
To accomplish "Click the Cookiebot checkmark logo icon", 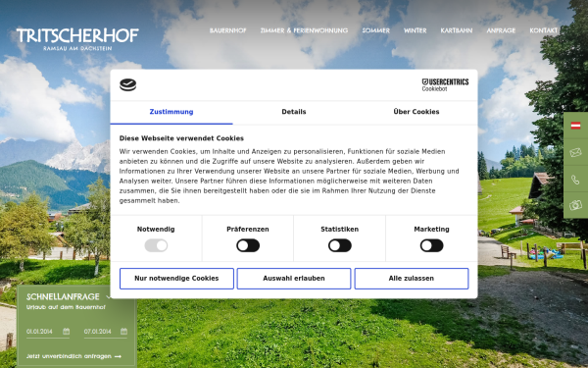I will (127, 84).
